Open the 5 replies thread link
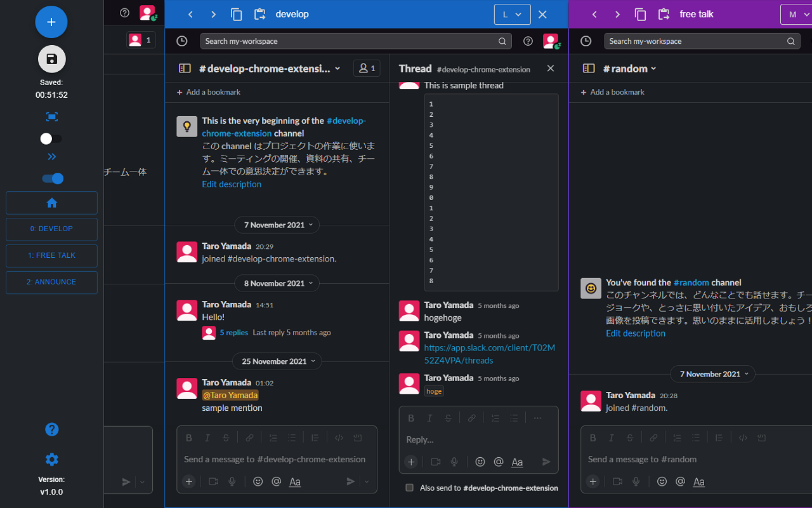 click(234, 333)
